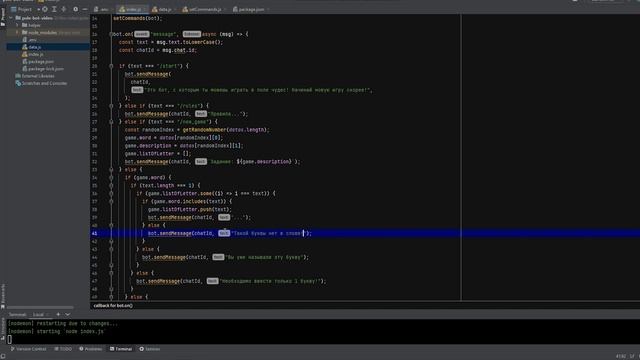Click the Project panel horizontal scrollbar

pos(40,307)
